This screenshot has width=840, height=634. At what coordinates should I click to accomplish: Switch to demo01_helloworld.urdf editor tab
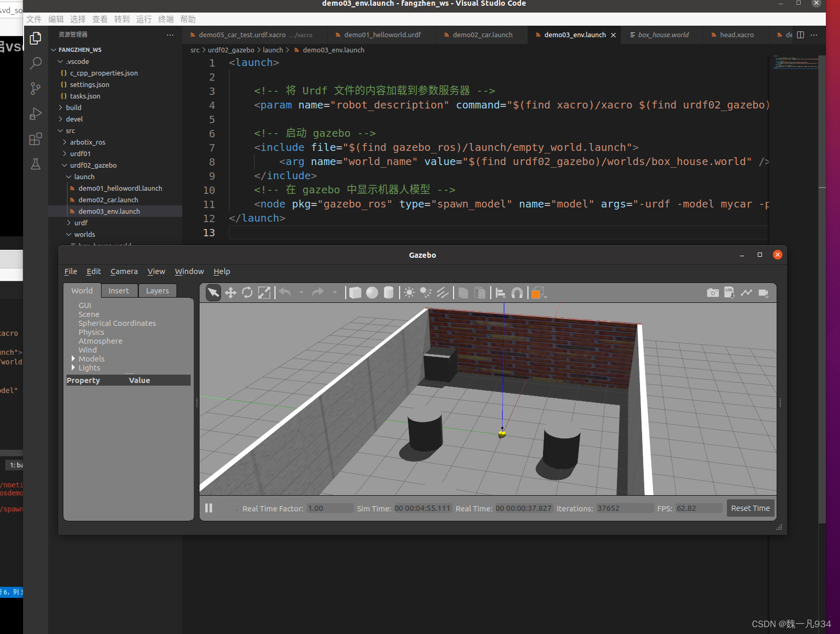382,35
